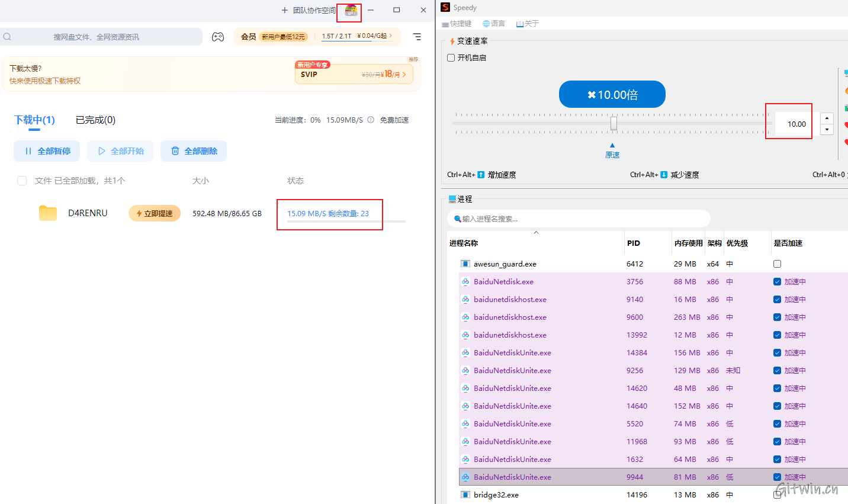
Task: Click the Speedy app logo in title bar
Action: [x=446, y=7]
